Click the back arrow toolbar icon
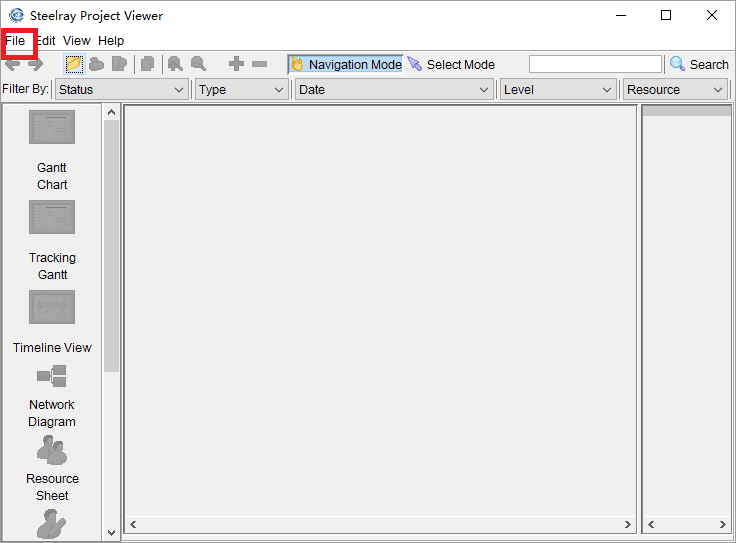 [x=13, y=64]
